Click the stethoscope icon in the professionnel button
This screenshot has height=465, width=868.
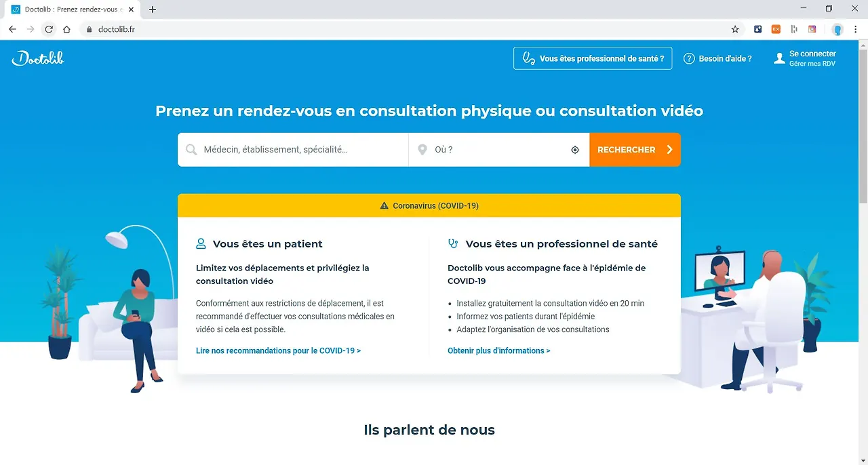tap(529, 59)
